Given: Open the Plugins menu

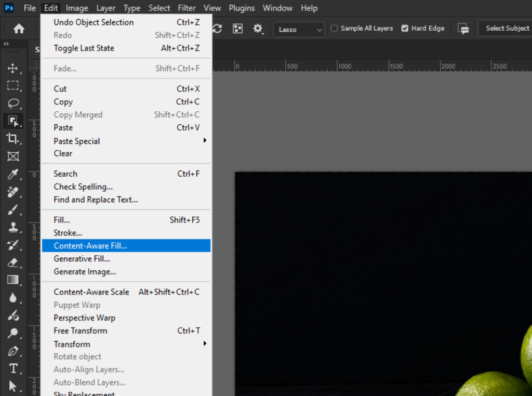Looking at the screenshot, I should (242, 8).
